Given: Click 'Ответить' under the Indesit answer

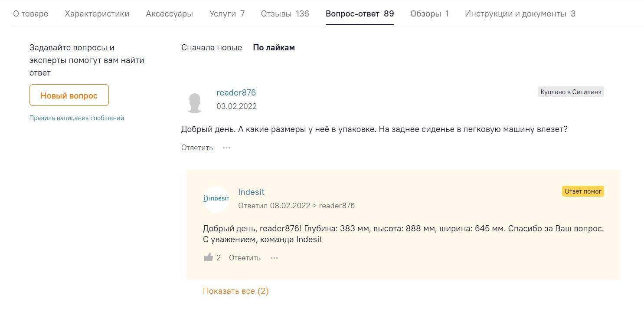Looking at the screenshot, I should point(245,258).
